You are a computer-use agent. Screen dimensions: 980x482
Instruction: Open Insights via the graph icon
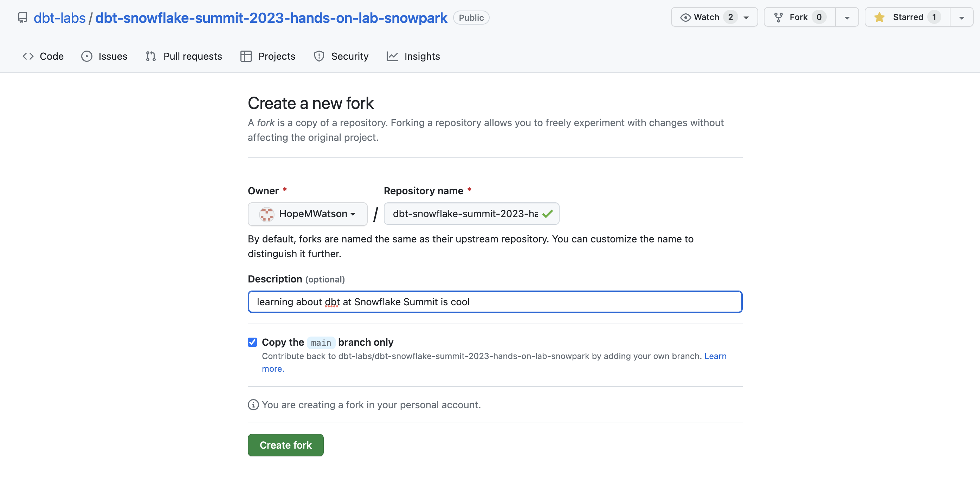point(392,56)
